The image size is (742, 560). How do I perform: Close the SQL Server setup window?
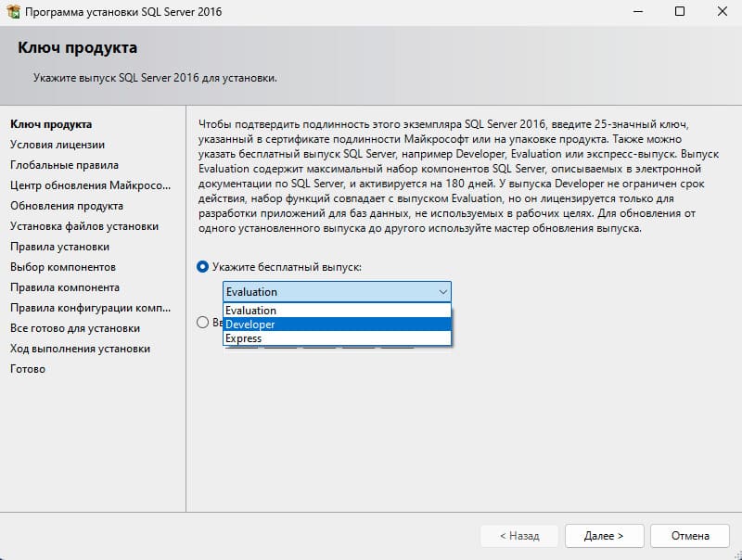pos(723,11)
